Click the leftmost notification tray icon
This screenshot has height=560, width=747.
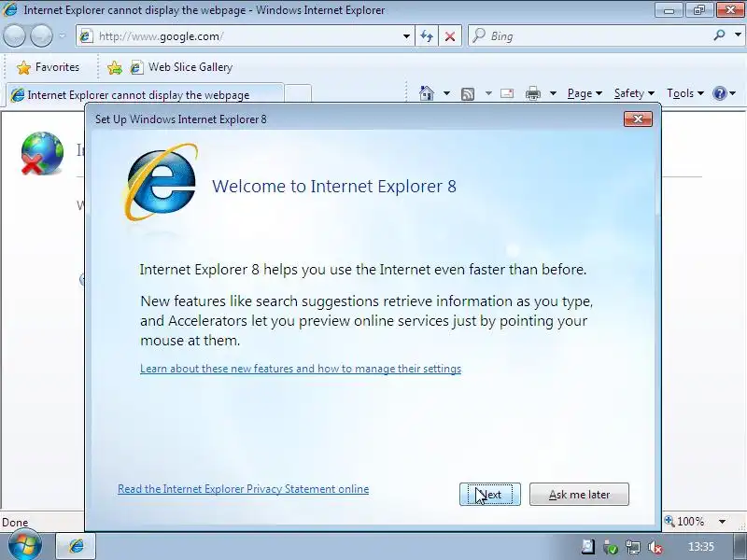(x=588, y=547)
